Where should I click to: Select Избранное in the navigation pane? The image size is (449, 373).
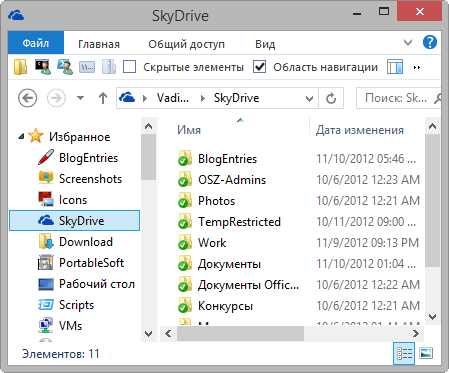click(x=80, y=137)
